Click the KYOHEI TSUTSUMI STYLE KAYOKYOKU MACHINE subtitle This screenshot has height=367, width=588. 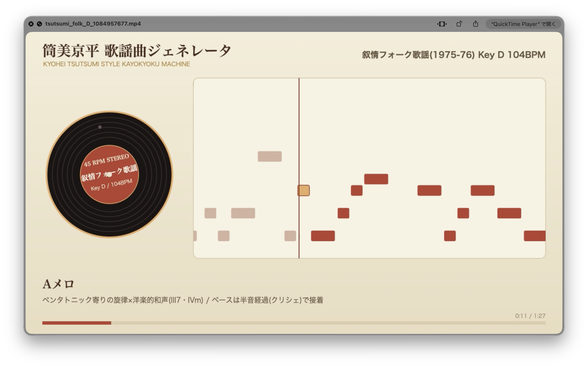click(x=116, y=64)
